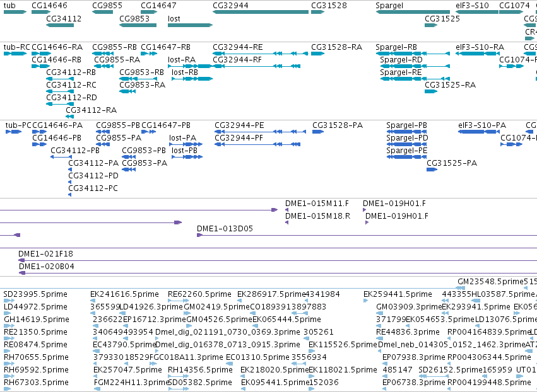
Task: Click the CG31528 gene feature
Action: click(x=317, y=12)
